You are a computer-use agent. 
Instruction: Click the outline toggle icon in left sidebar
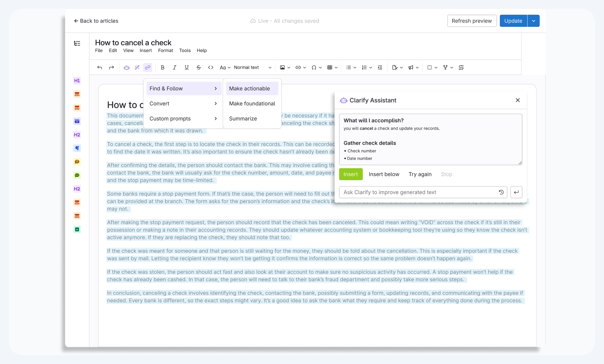tap(77, 44)
